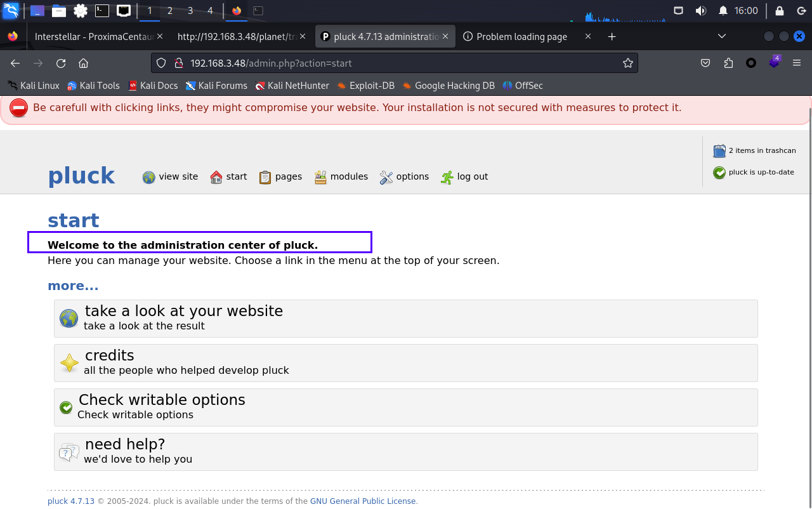Click pluck 4.7.13 footer link
Viewport: 812px width, 509px height.
(x=71, y=501)
